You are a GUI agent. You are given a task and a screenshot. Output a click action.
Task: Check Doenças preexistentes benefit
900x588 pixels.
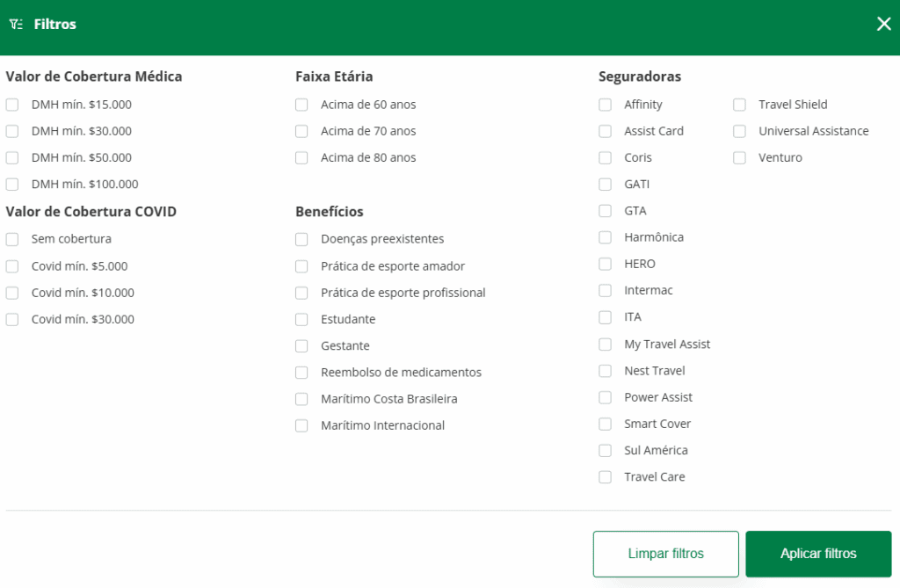tap(300, 239)
